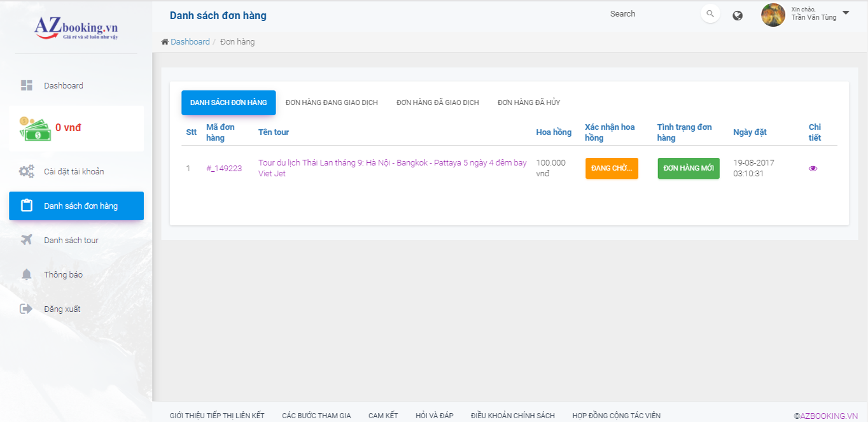Click the search magnifier icon

(710, 14)
